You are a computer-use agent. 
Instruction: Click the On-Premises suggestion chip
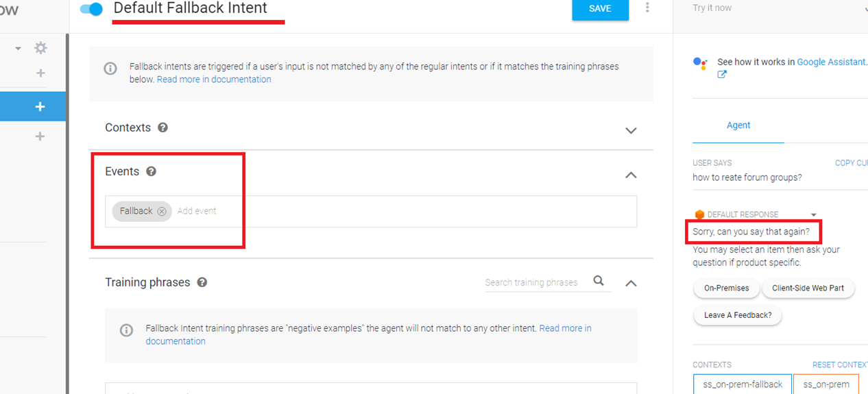[726, 288]
